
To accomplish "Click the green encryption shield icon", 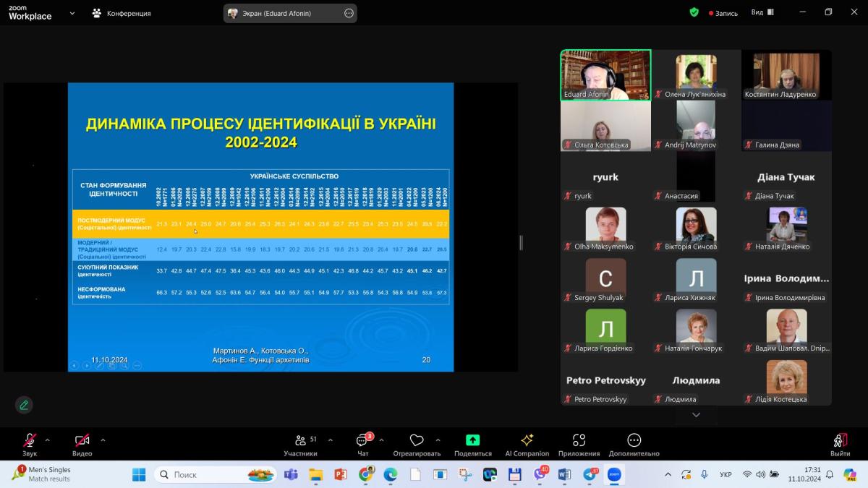I will coord(694,12).
